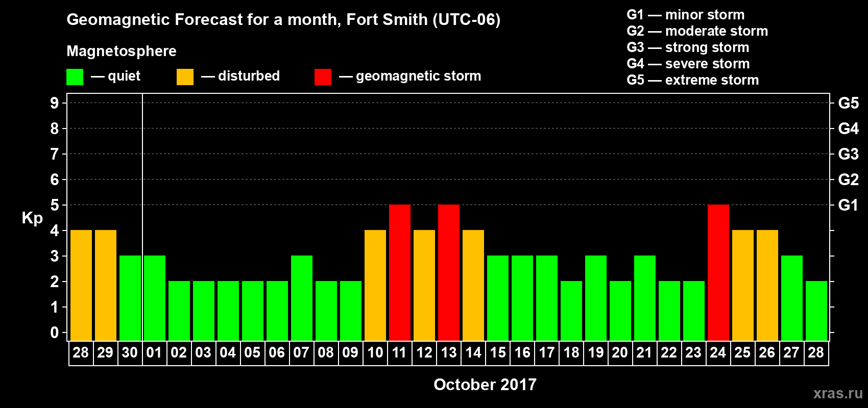The height and width of the screenshot is (408, 868).
Task: Click the orange bar above date 12
Action: (x=424, y=285)
